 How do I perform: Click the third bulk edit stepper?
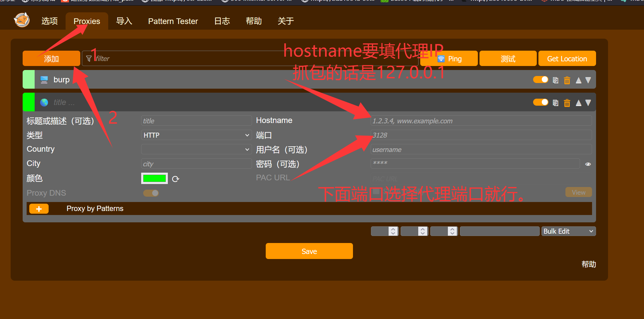(x=444, y=231)
